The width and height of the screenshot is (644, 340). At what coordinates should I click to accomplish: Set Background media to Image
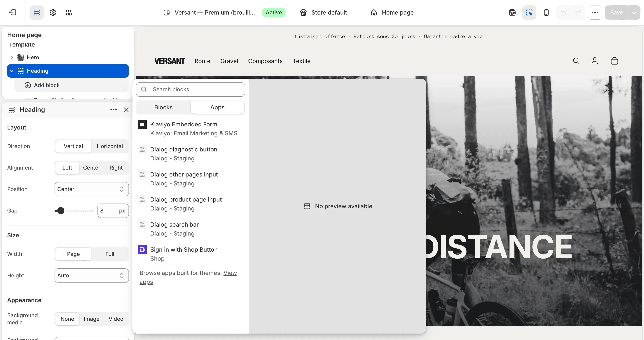[91, 319]
